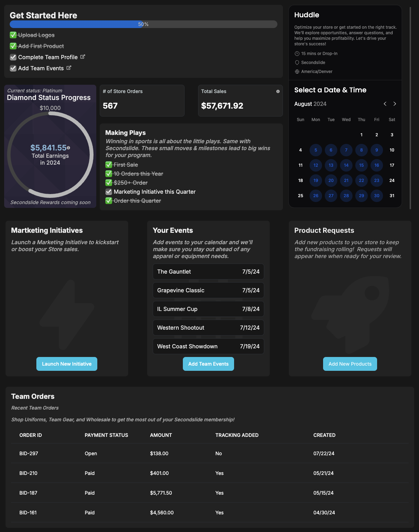Open The Gauntlet event row

pyautogui.click(x=208, y=272)
